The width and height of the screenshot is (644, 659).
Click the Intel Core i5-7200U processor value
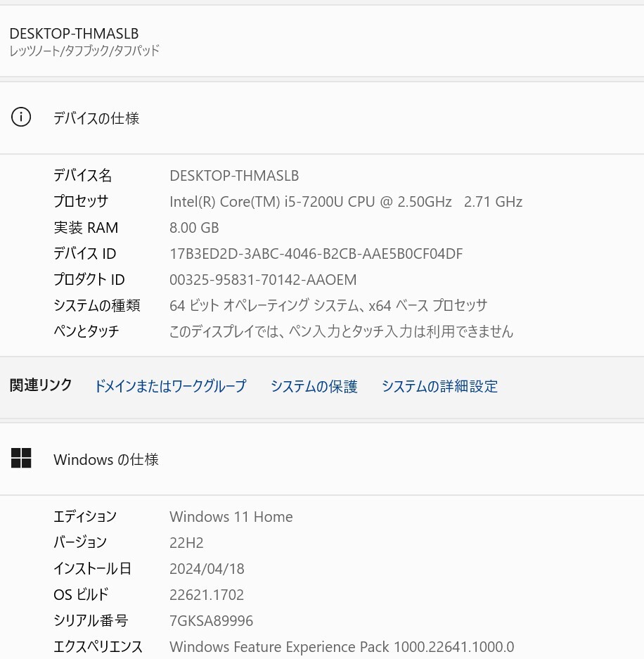(x=346, y=202)
